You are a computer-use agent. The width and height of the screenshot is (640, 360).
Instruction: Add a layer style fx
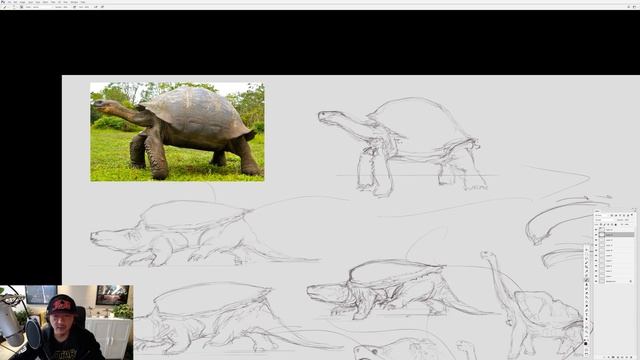coord(609,357)
